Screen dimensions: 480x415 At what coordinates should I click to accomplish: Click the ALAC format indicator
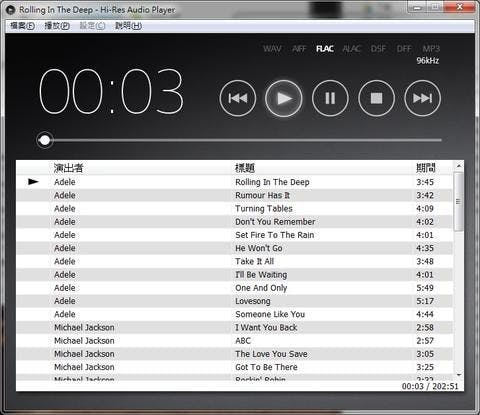click(x=352, y=49)
